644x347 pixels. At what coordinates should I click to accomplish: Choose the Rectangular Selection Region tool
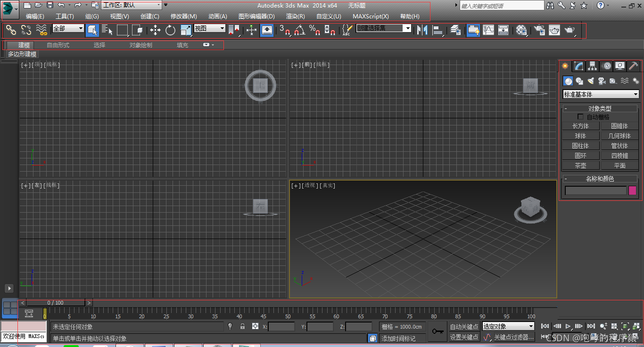tap(122, 30)
